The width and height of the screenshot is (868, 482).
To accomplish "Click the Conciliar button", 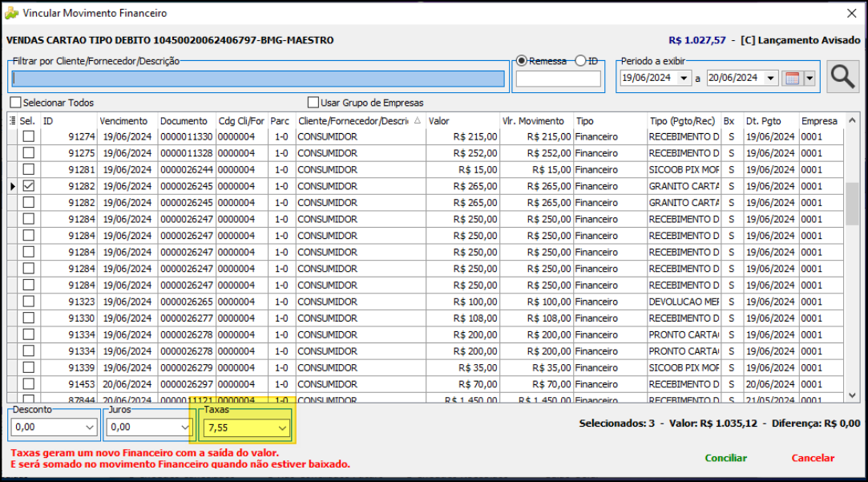I will tap(725, 458).
